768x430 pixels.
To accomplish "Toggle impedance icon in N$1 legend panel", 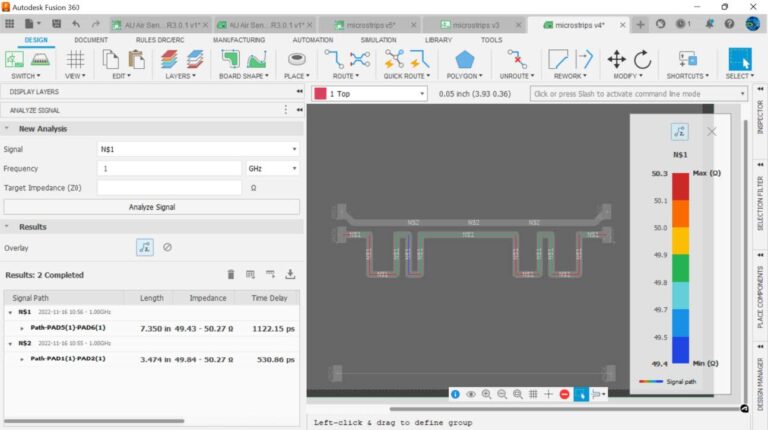I will tap(679, 131).
